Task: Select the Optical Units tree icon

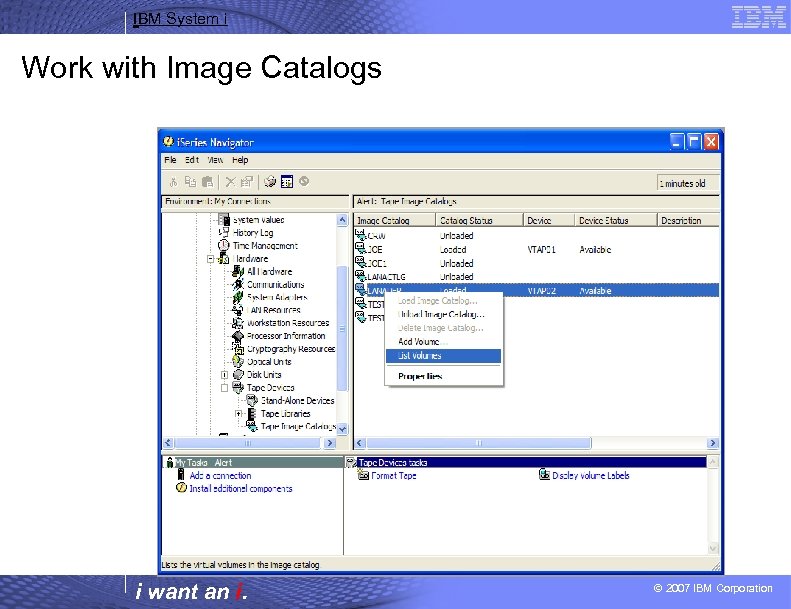Action: pyautogui.click(x=238, y=362)
